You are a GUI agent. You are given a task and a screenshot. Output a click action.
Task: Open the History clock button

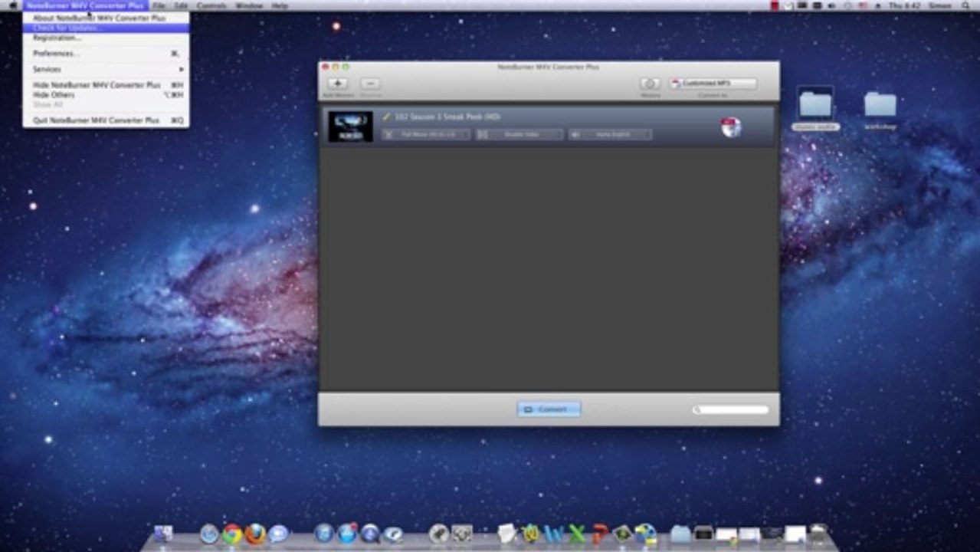click(651, 84)
